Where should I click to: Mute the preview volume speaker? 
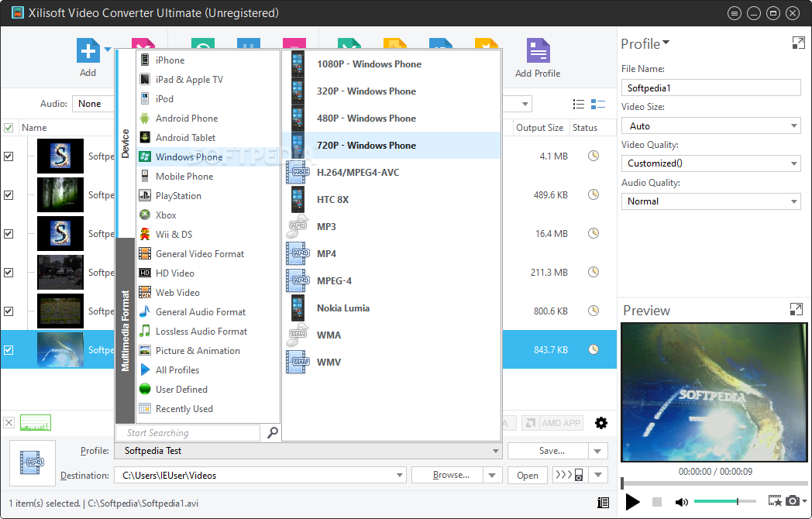[x=682, y=502]
